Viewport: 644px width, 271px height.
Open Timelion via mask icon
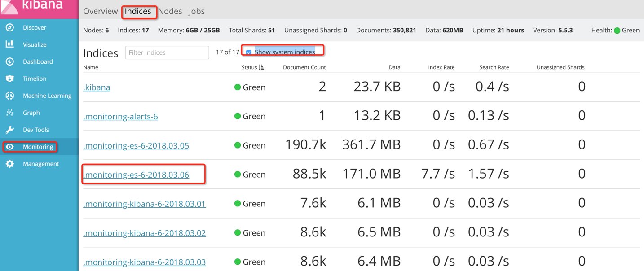pos(10,79)
